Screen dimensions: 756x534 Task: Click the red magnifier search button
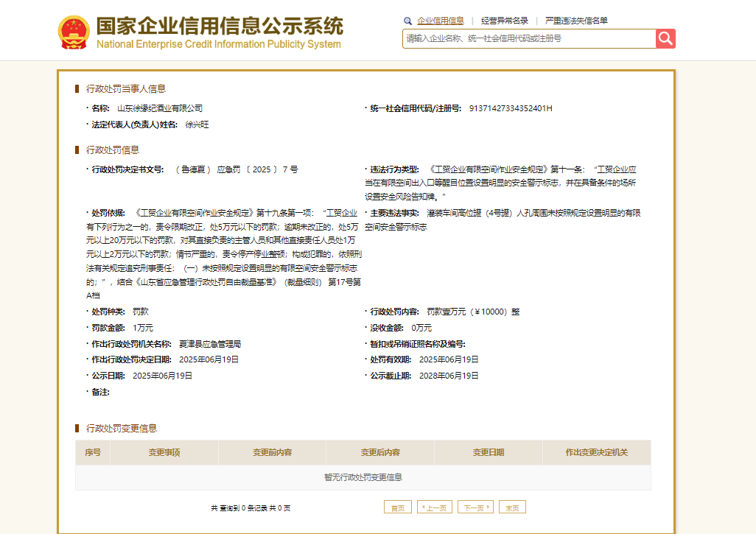coord(665,38)
